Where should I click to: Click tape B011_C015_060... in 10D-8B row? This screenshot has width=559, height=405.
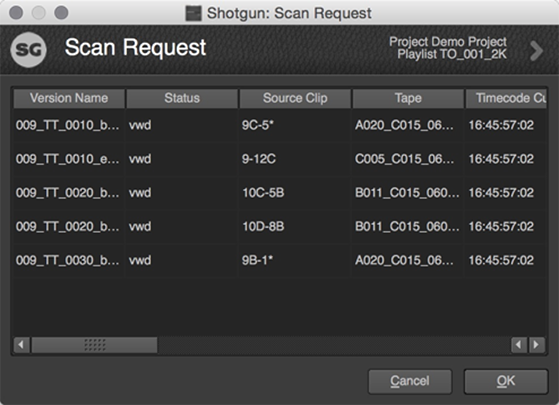[407, 227]
